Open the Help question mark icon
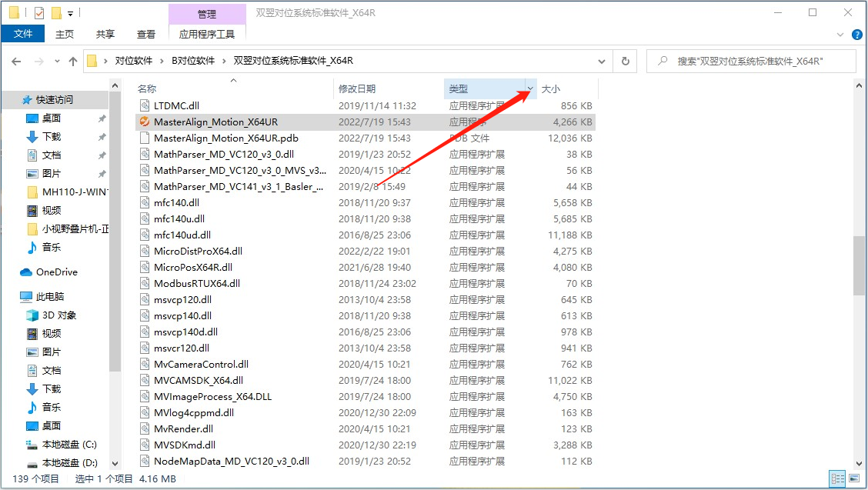The width and height of the screenshot is (868, 490). click(x=856, y=35)
